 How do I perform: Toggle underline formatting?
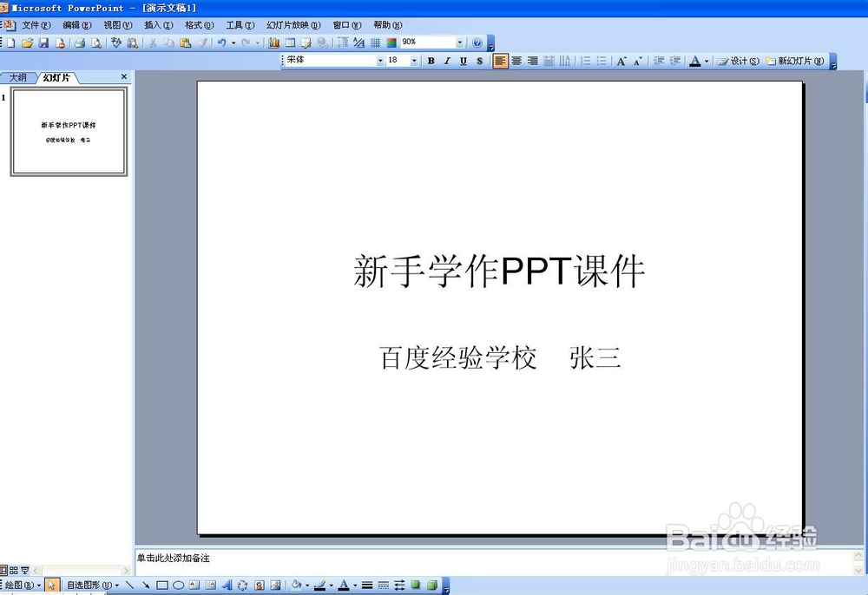point(463,61)
